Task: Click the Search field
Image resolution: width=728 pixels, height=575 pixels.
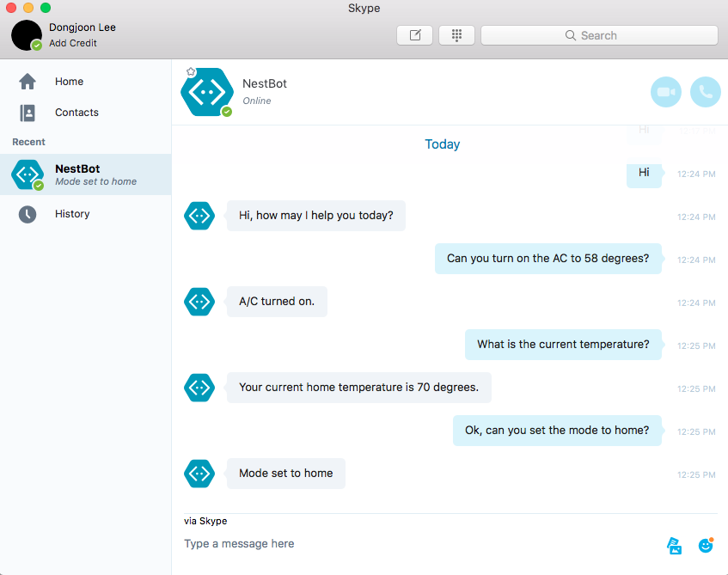Action: pos(599,35)
